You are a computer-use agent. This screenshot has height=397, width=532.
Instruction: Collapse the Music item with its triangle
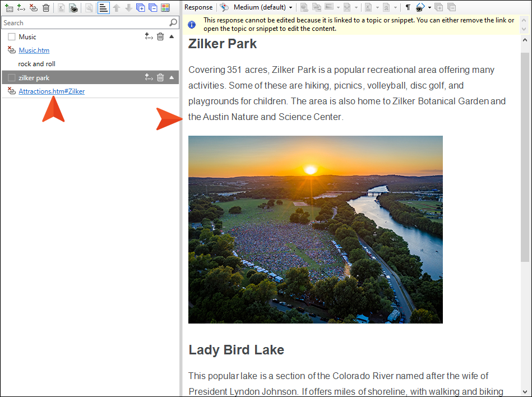172,36
